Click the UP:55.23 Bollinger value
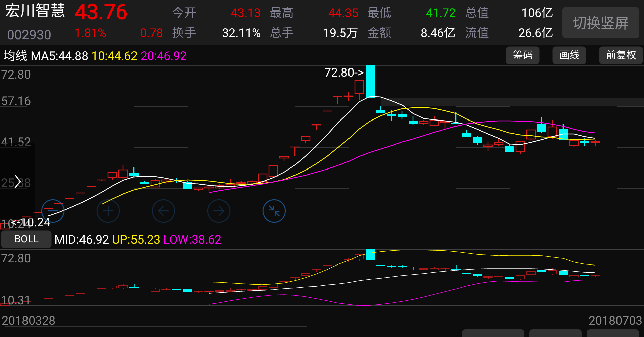This screenshot has height=337, width=644. 136,240
